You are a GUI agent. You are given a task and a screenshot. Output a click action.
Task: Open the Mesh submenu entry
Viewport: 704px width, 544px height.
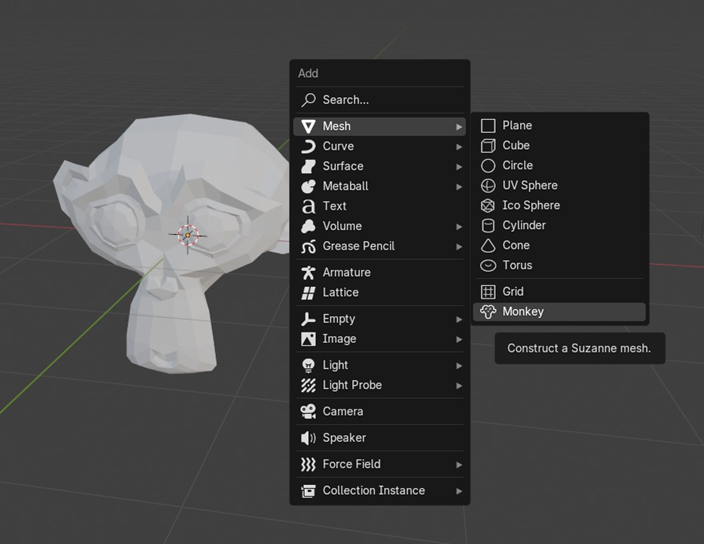click(x=379, y=127)
